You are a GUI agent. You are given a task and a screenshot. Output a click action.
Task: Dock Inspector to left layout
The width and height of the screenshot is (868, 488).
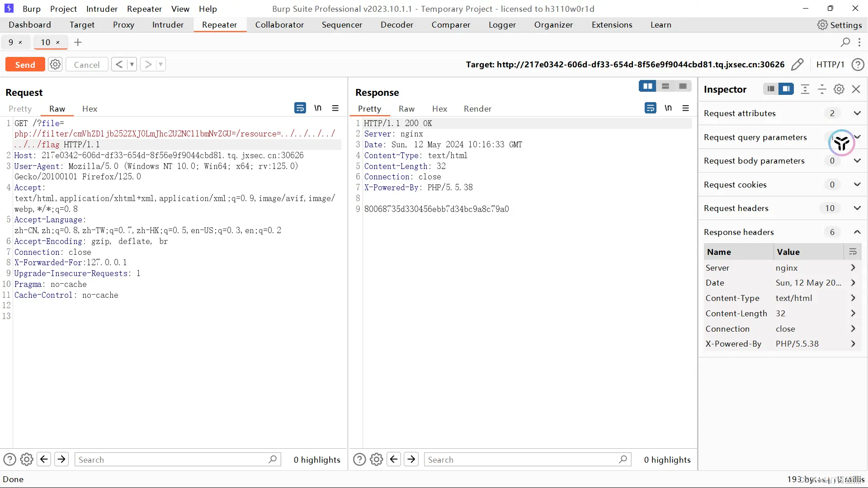(771, 89)
